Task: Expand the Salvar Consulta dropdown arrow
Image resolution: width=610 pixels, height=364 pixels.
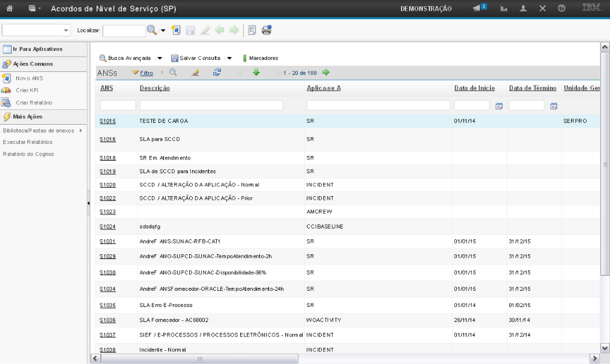Action: (x=229, y=58)
